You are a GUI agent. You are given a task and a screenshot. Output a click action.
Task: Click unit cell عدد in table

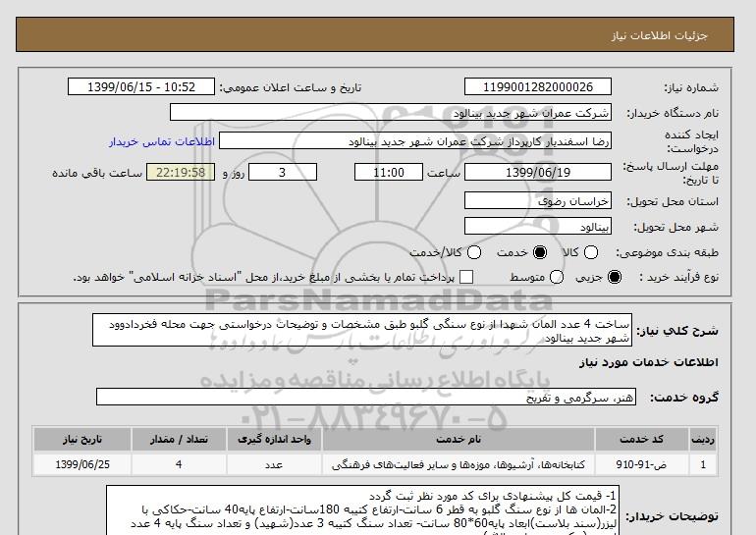274,464
